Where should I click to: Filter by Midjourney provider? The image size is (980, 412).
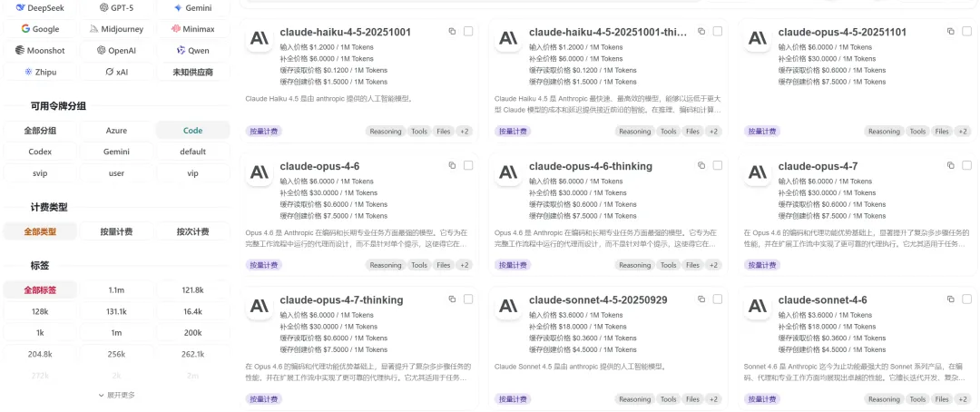point(116,29)
